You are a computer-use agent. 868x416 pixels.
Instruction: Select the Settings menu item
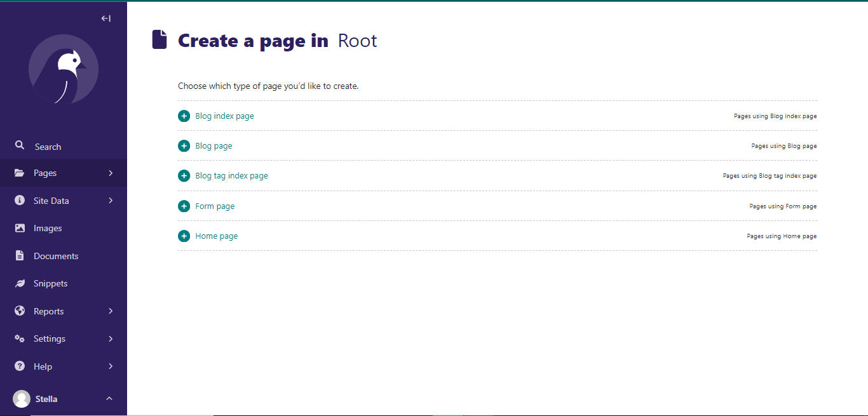[x=50, y=339]
